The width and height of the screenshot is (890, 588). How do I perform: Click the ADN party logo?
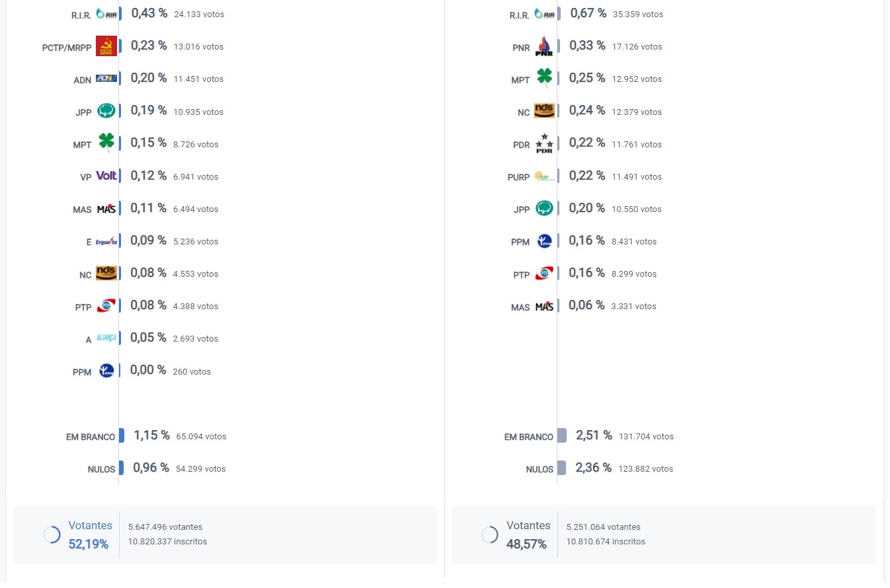coord(106,79)
